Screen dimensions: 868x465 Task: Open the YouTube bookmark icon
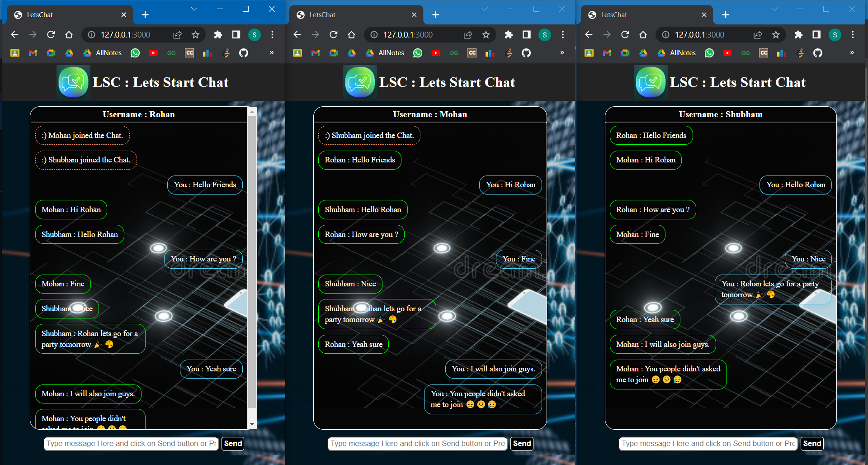[x=153, y=53]
